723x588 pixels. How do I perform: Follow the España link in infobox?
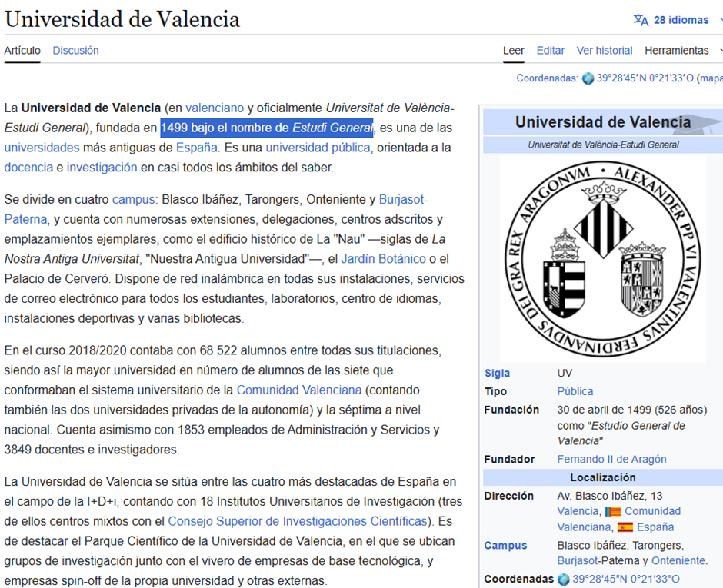coord(655,527)
